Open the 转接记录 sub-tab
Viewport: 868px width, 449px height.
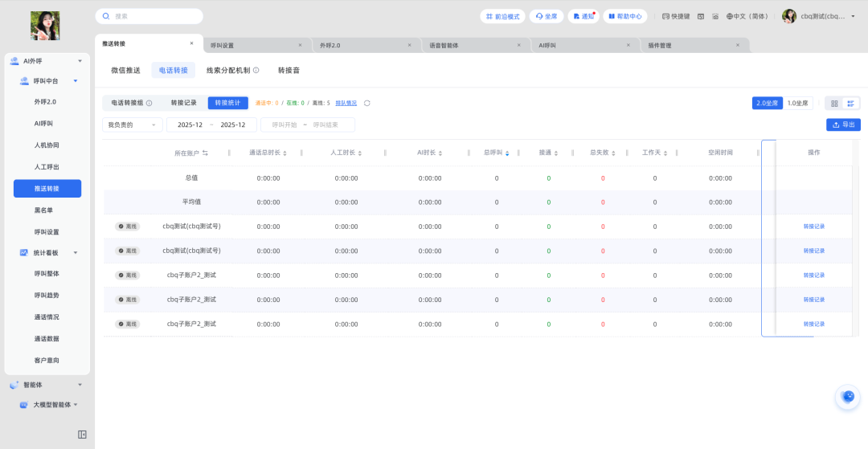183,103
